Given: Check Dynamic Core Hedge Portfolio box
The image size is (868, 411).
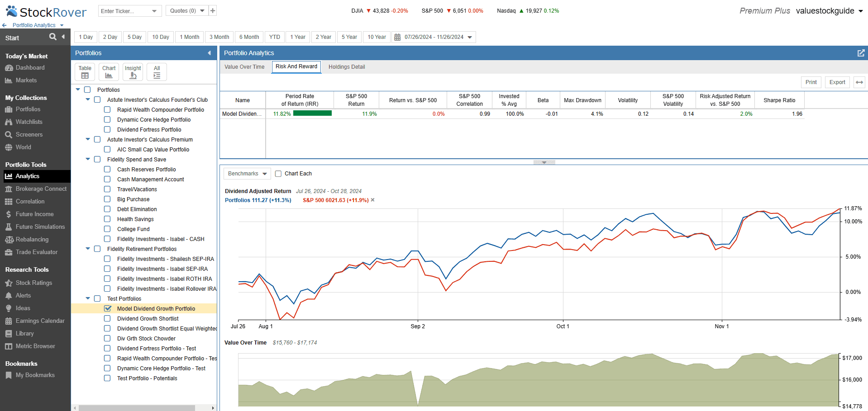Looking at the screenshot, I should (x=107, y=119).
